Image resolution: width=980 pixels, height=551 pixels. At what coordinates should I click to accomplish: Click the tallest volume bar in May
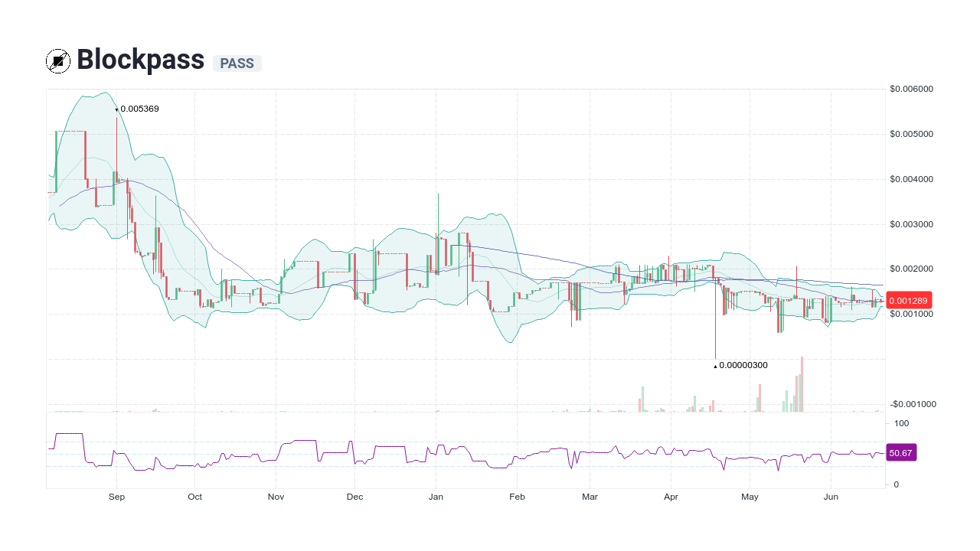point(801,383)
